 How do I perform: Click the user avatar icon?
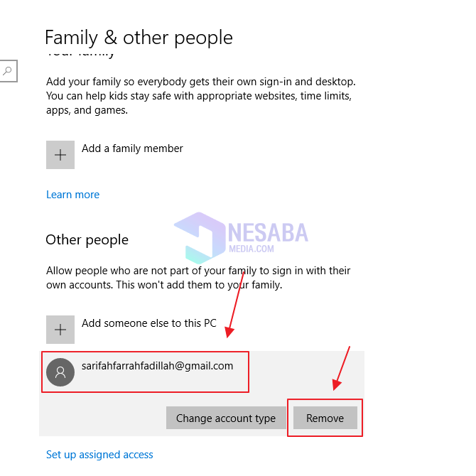pos(60,372)
